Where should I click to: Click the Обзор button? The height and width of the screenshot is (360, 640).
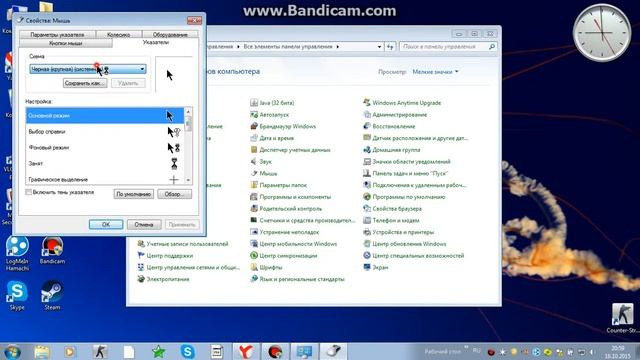[x=174, y=194]
